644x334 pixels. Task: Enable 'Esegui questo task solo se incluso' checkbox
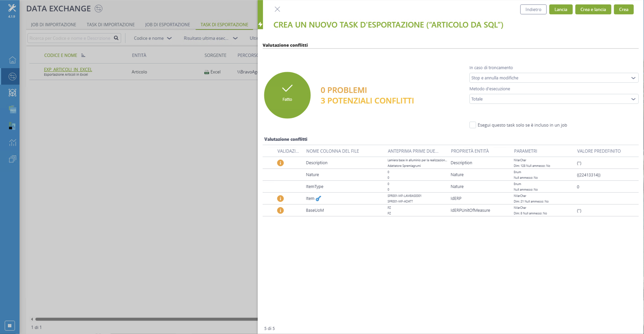(x=472, y=125)
